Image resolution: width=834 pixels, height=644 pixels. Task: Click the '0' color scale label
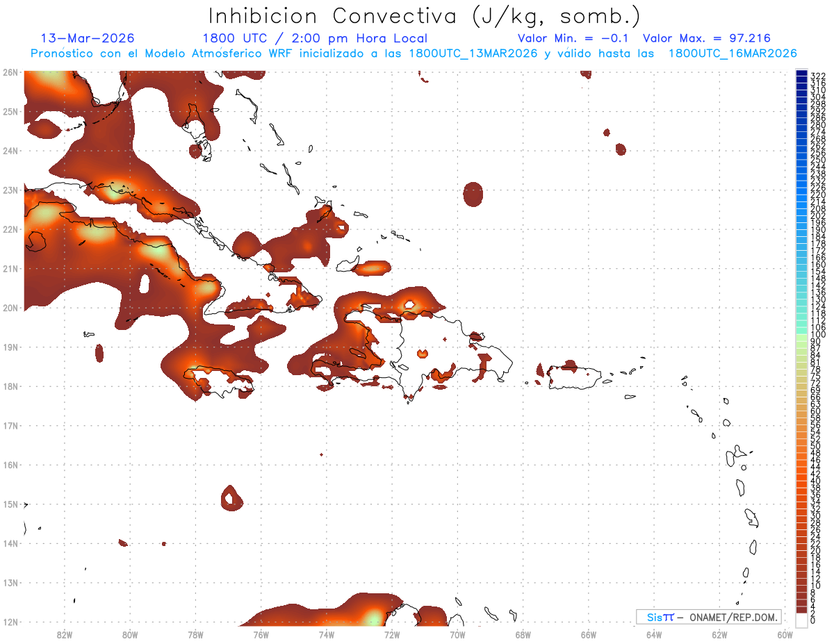click(814, 620)
